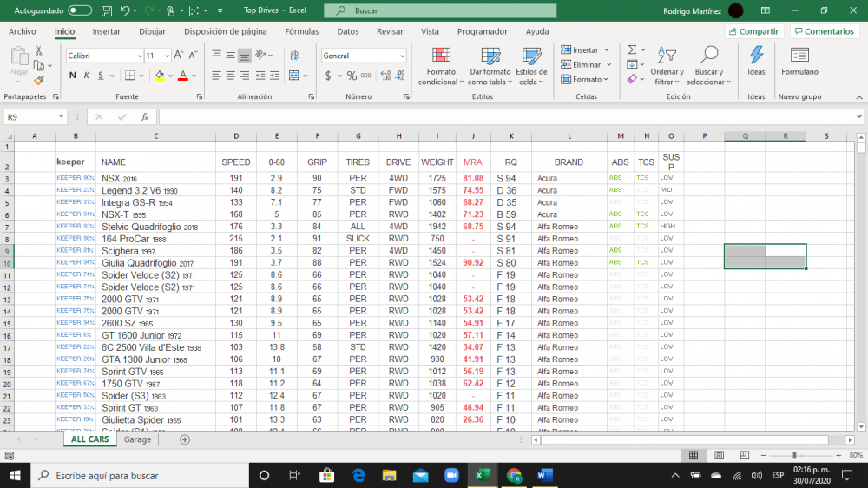Open Word from the Windows taskbar
Viewport: 868px width, 488px height.
click(x=545, y=475)
